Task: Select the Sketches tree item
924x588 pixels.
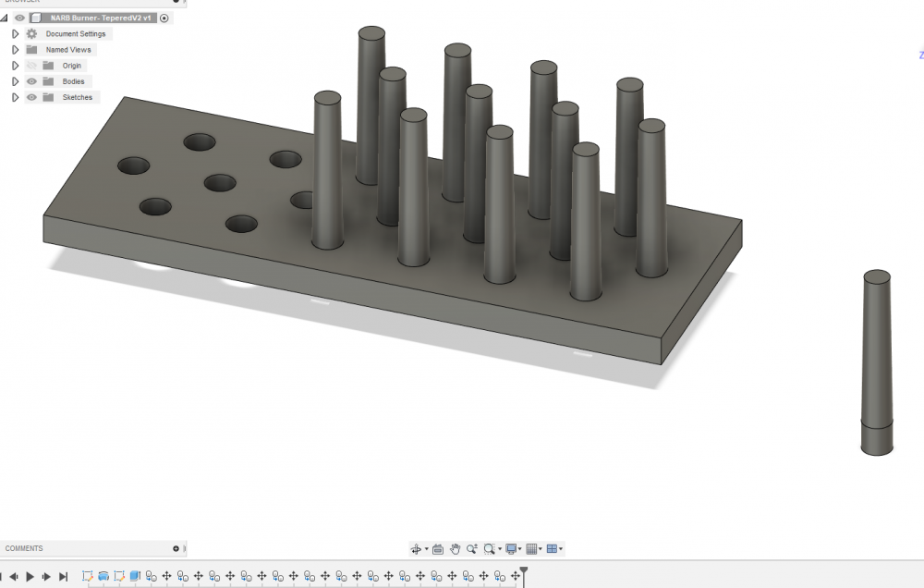Action: coord(78,97)
